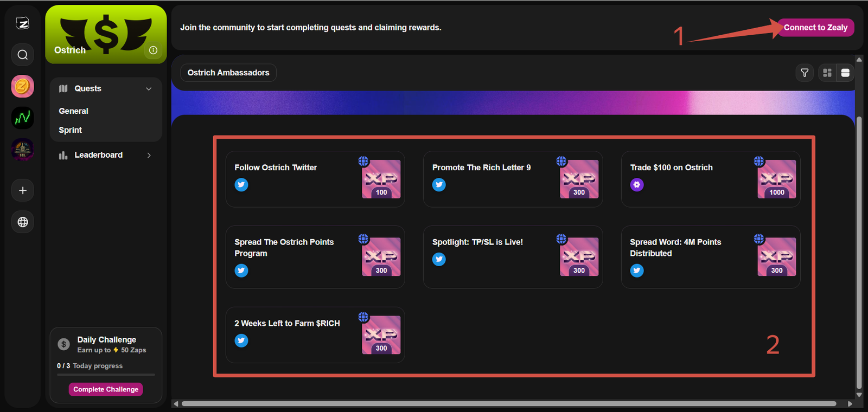Open the globe explore icon in sidebar
Screen dimensions: 868x412
coord(22,222)
